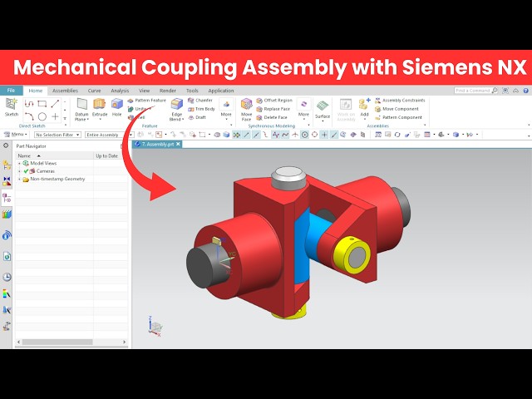Select the Profile curve sketch tool
The image size is (532, 399).
[x=29, y=104]
